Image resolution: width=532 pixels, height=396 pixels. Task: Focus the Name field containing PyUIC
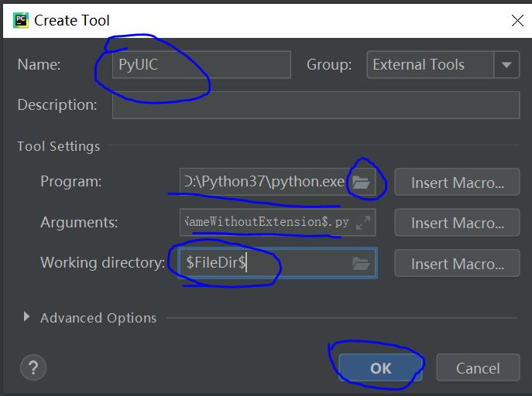[201, 65]
